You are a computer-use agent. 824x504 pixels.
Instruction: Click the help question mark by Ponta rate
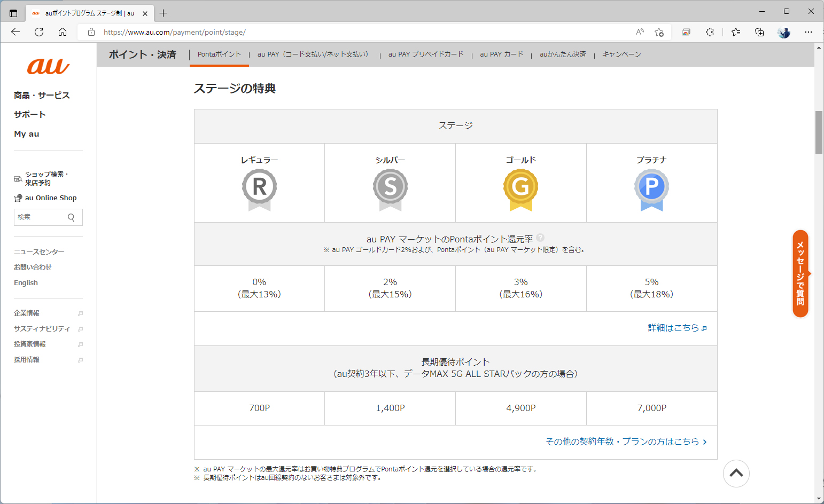tap(540, 238)
